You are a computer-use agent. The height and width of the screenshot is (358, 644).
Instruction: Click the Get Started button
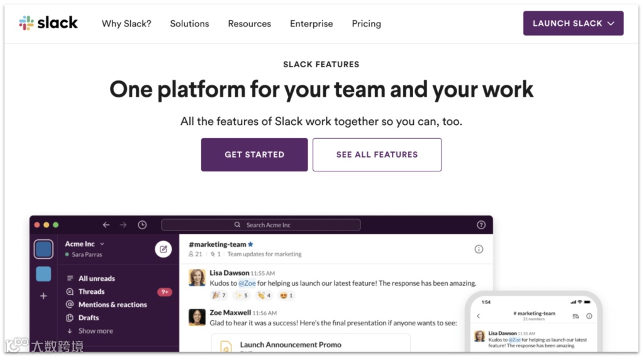pyautogui.click(x=254, y=155)
